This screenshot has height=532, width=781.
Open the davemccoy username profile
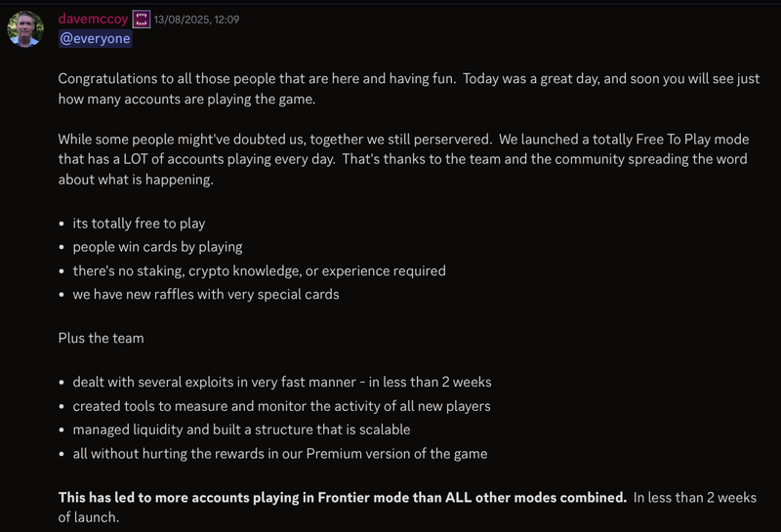(93, 19)
